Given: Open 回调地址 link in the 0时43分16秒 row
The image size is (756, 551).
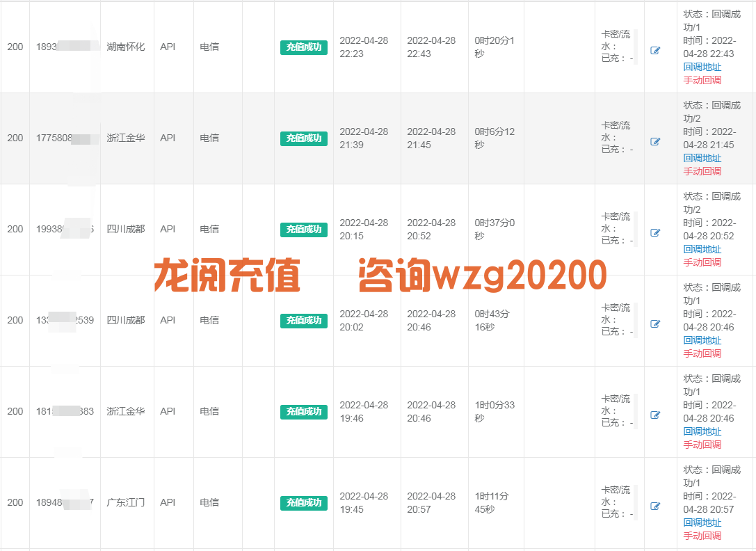Looking at the screenshot, I should pos(702,341).
